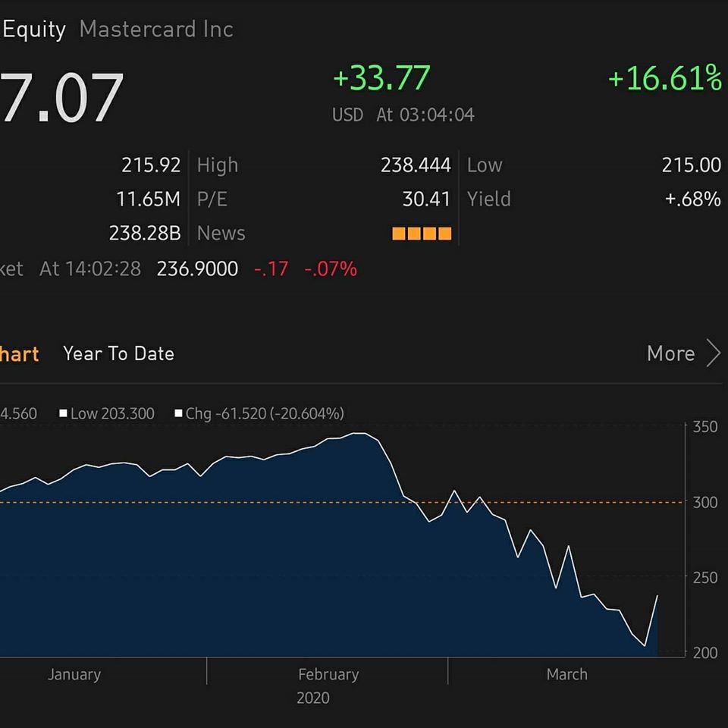Click the 236.9000 pre-market price
Viewport: 728px width, 728px height.
pos(197,268)
